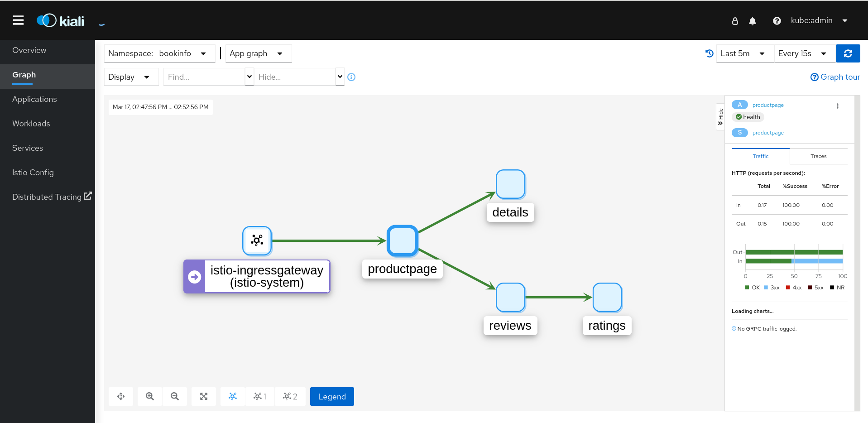Click the Find input field
Screen dimensions: 868x423
tap(204, 77)
